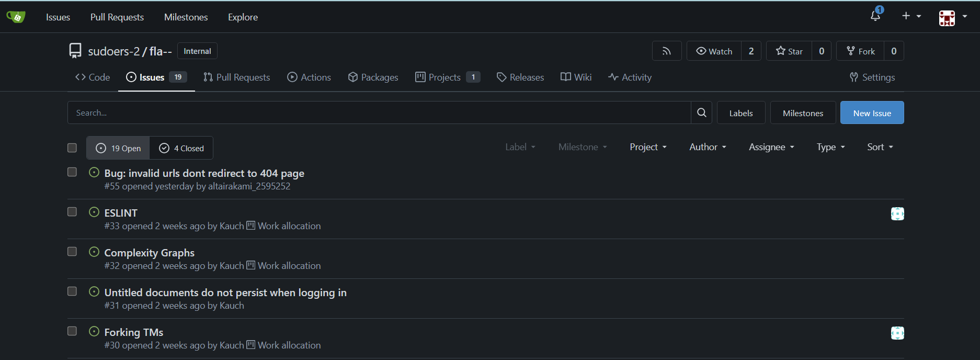
Task: Click top navigation Pull Requests
Action: click(x=117, y=17)
